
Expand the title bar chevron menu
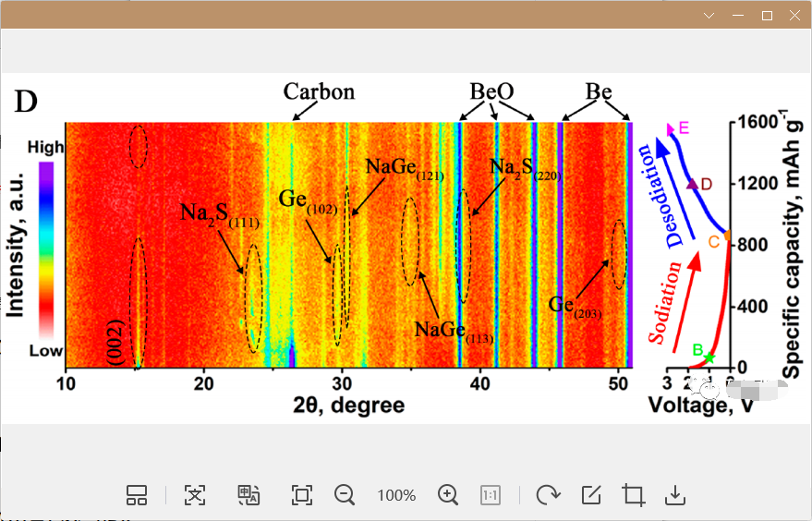click(709, 16)
